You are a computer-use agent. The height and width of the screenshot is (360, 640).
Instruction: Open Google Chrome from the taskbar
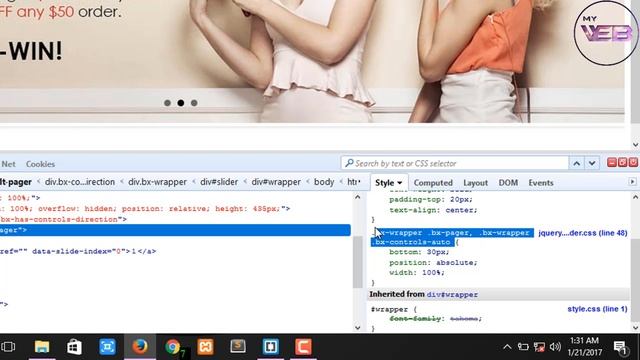coord(173,347)
